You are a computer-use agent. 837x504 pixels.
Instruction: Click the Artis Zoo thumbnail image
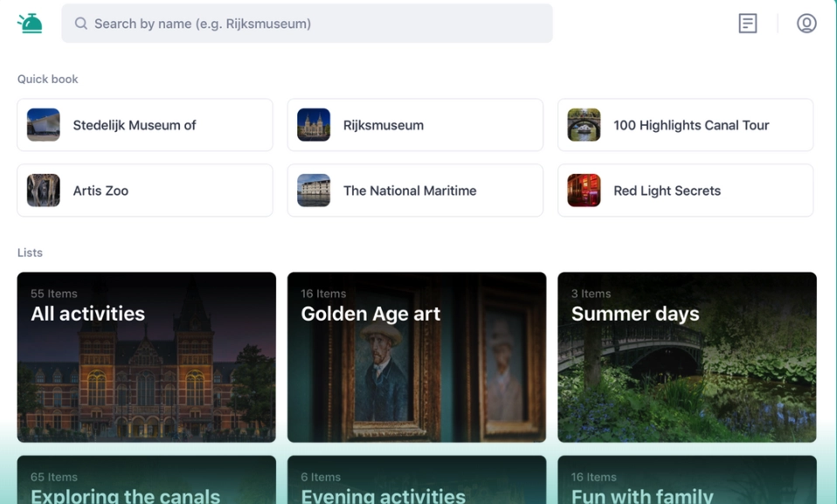(43, 190)
